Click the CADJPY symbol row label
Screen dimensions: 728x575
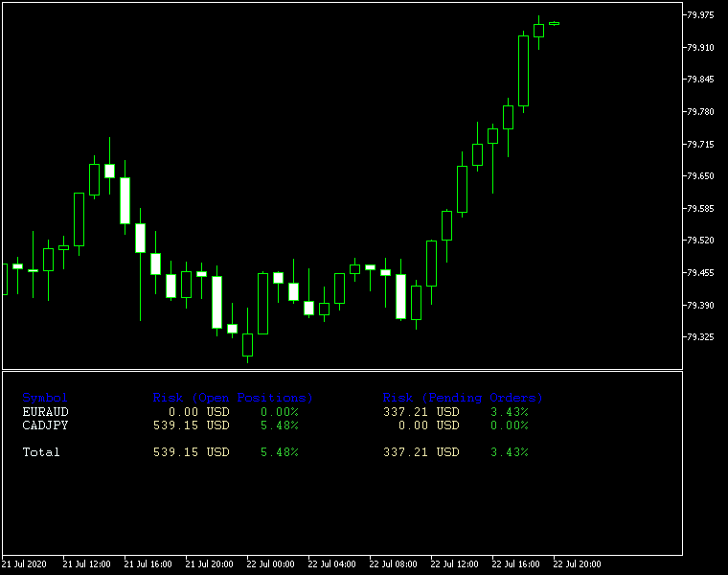point(45,425)
